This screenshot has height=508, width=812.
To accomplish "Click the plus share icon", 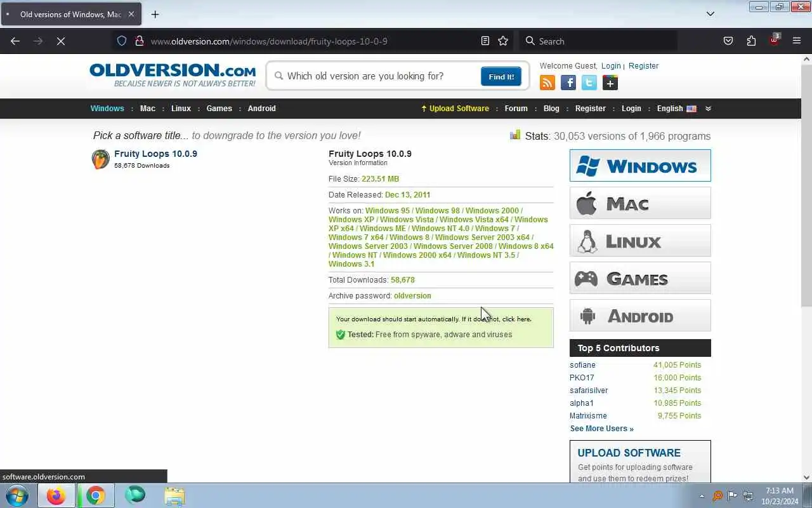I will (x=610, y=83).
